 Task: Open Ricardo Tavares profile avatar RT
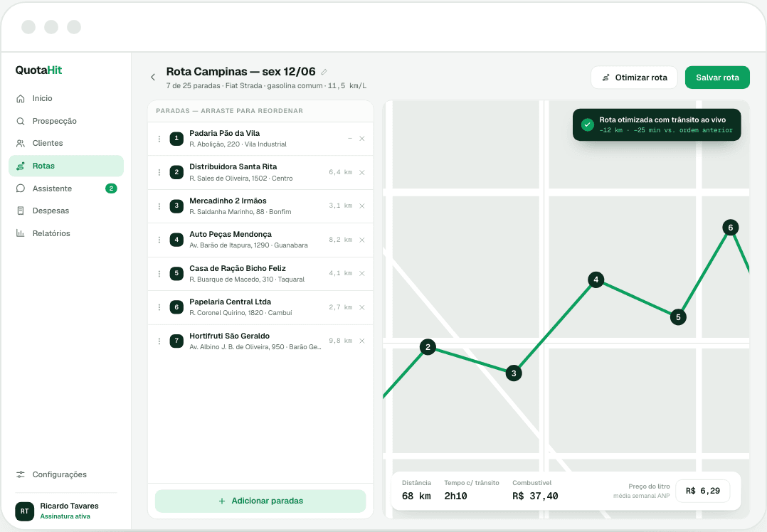24,511
